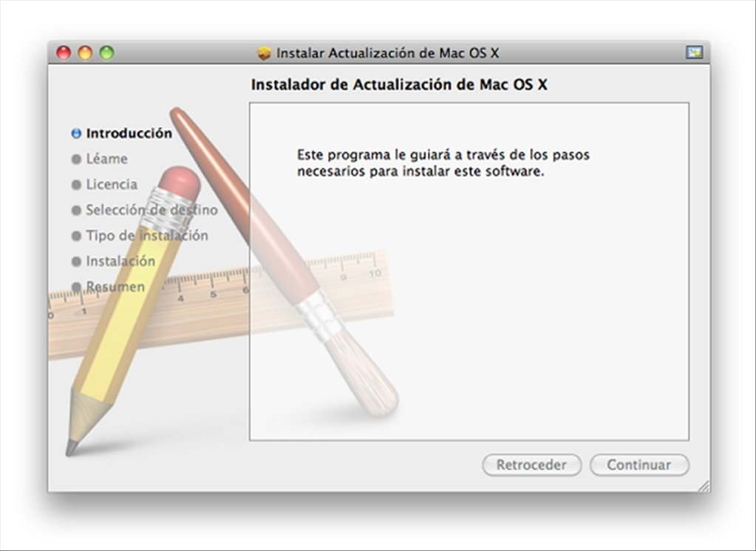The image size is (756, 551).
Task: Minimize the window with the yellow button
Action: point(85,52)
